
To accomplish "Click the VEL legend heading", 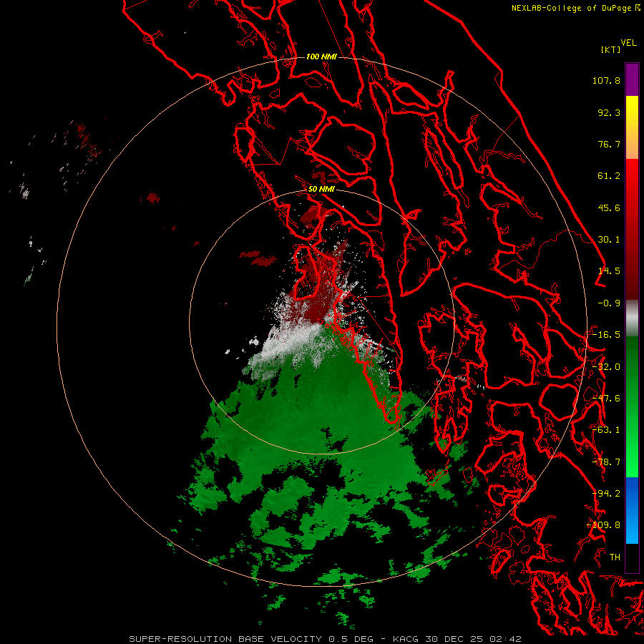I will [x=629, y=43].
